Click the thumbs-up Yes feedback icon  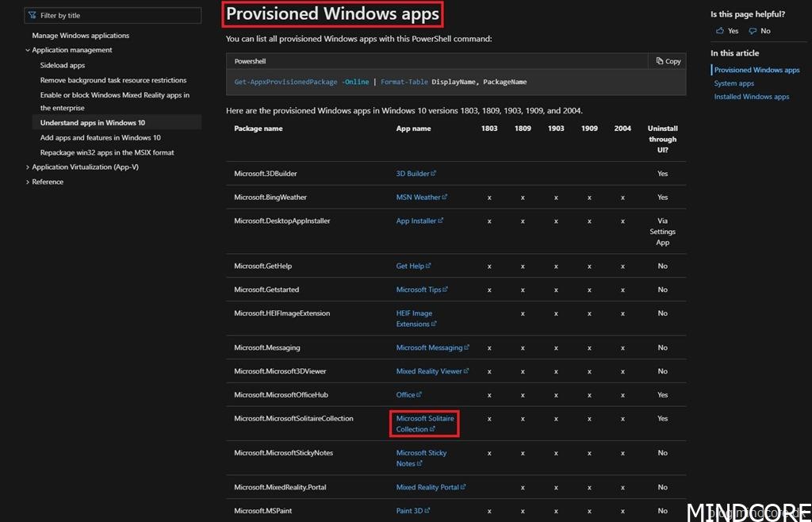[720, 31]
